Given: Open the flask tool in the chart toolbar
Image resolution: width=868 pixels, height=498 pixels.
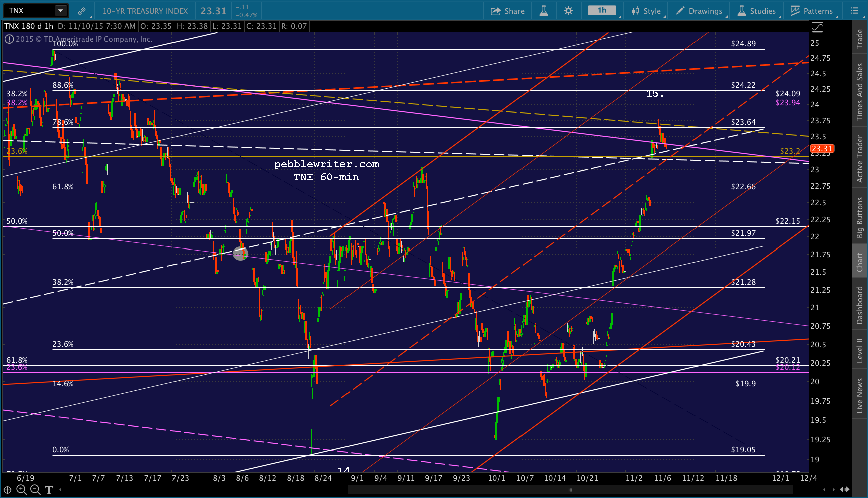Looking at the screenshot, I should click(x=544, y=11).
